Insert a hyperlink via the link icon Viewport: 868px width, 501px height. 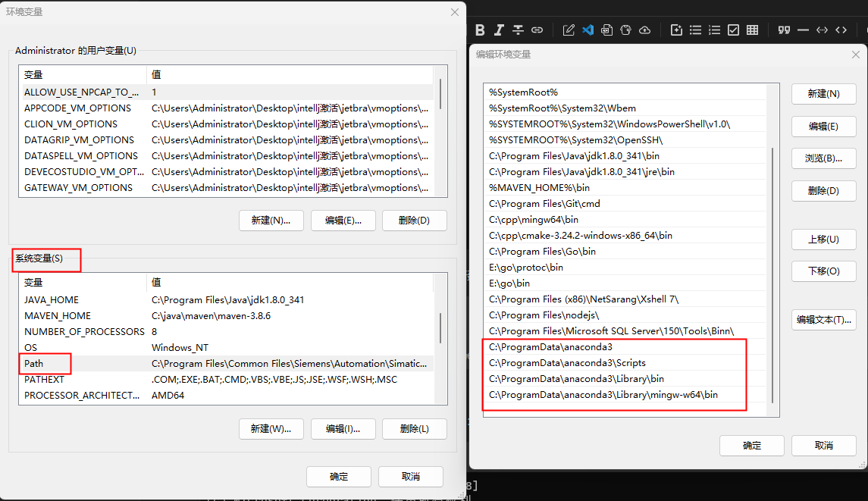[537, 30]
